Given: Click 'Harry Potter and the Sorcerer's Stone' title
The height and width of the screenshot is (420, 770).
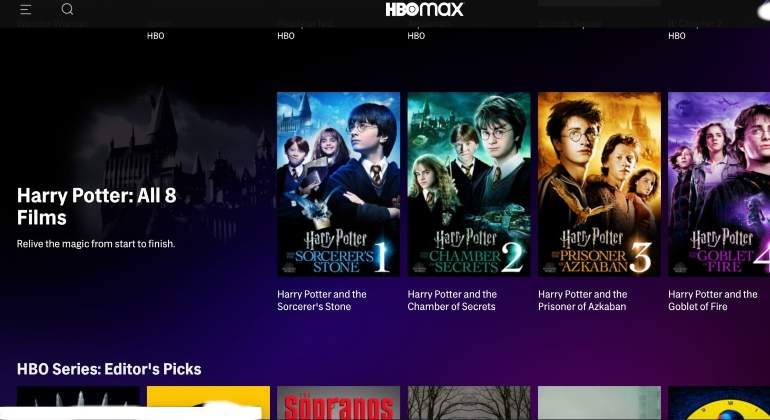Looking at the screenshot, I should 322,300.
